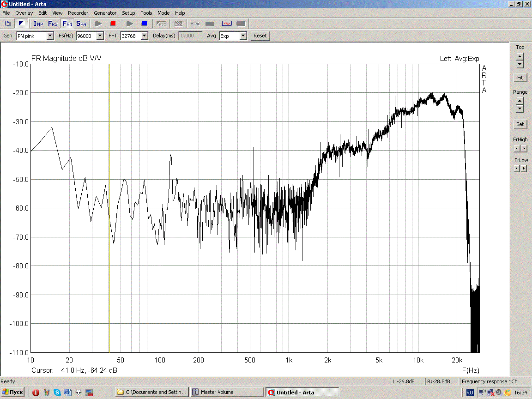The image size is (532, 399).
Task: Select the Fr2 dual-channel frequency response mode
Action: pos(53,24)
